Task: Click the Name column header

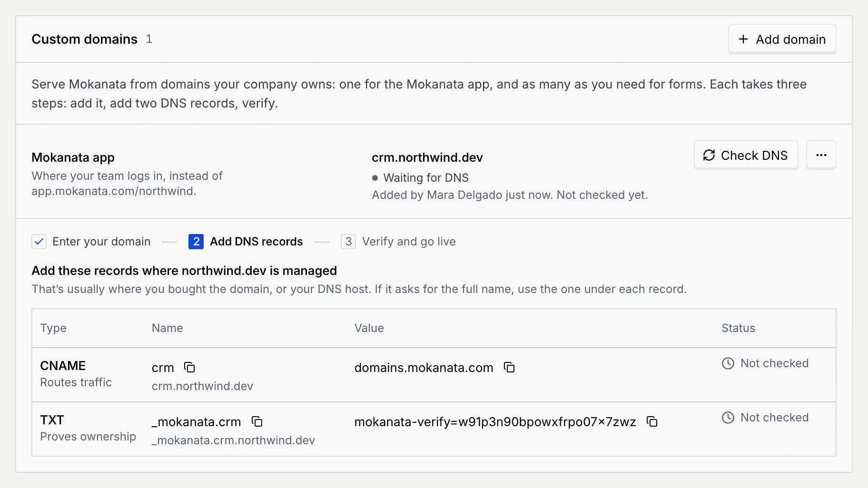Action: point(167,328)
